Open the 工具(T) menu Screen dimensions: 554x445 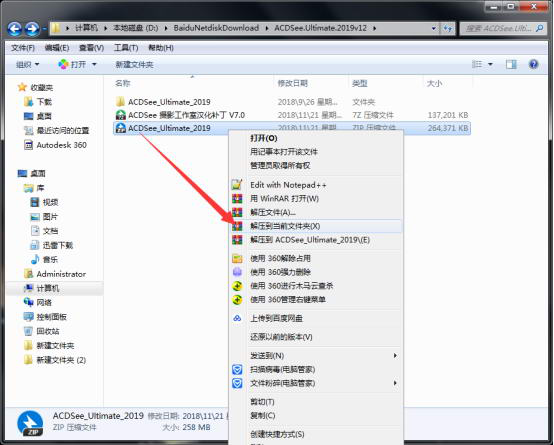tap(126, 48)
